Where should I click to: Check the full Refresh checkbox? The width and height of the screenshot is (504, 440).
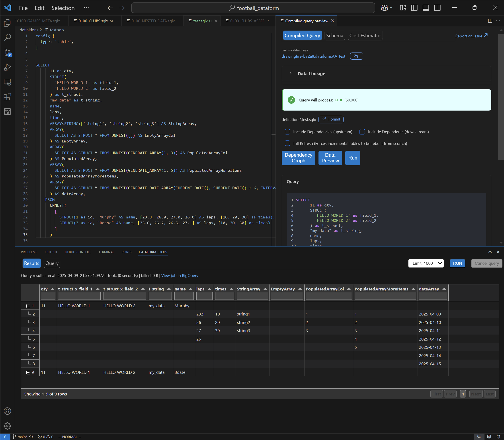point(287,143)
